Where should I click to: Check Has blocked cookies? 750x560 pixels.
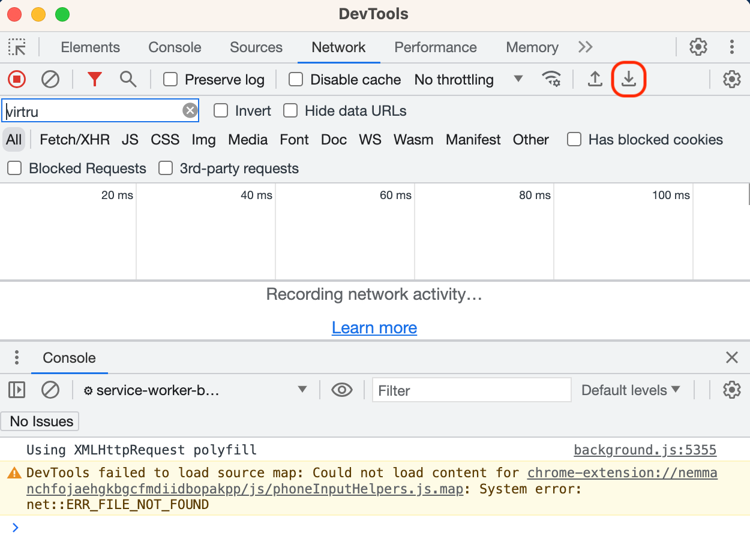[x=574, y=140]
